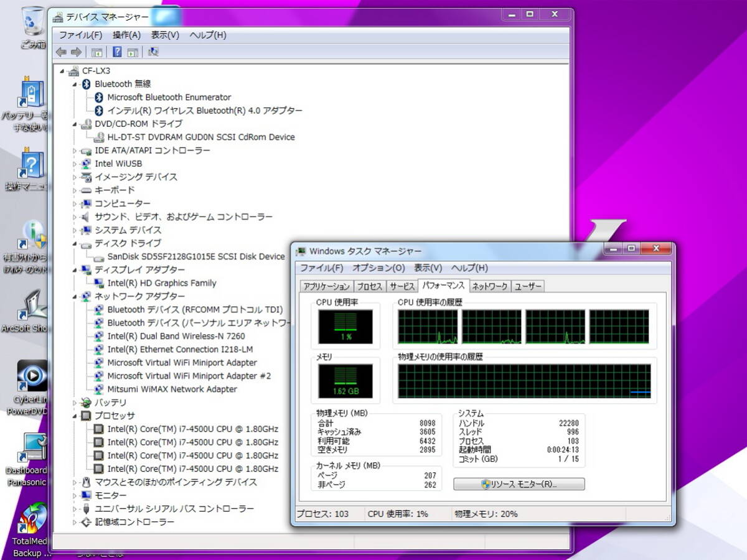This screenshot has height=560, width=747.
Task: Click 物理メモリ: 20% in status bar
Action: click(x=486, y=514)
